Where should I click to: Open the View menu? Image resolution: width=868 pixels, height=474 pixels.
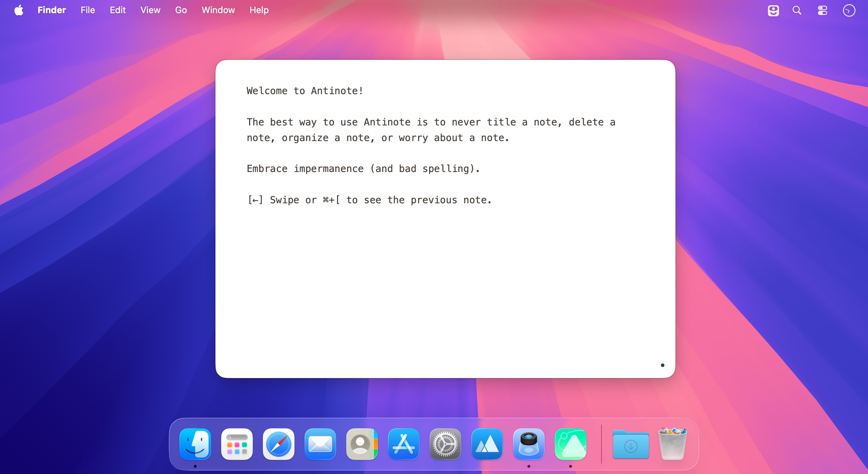(x=150, y=10)
